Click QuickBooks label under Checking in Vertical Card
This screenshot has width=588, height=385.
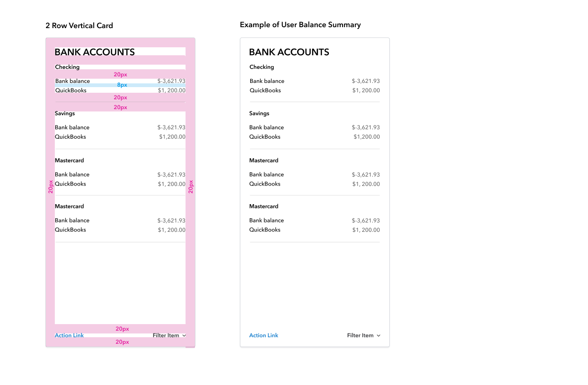(71, 90)
